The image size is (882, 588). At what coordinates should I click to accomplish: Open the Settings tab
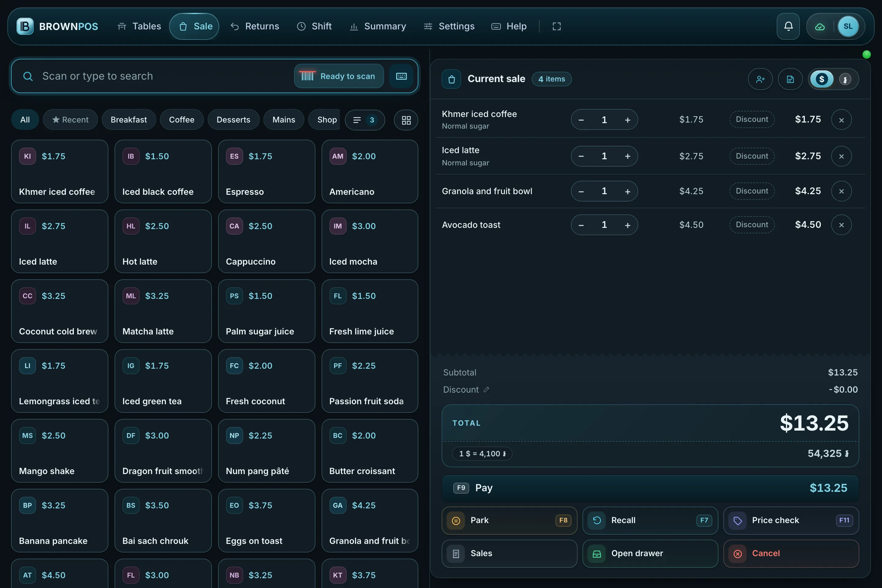[449, 26]
